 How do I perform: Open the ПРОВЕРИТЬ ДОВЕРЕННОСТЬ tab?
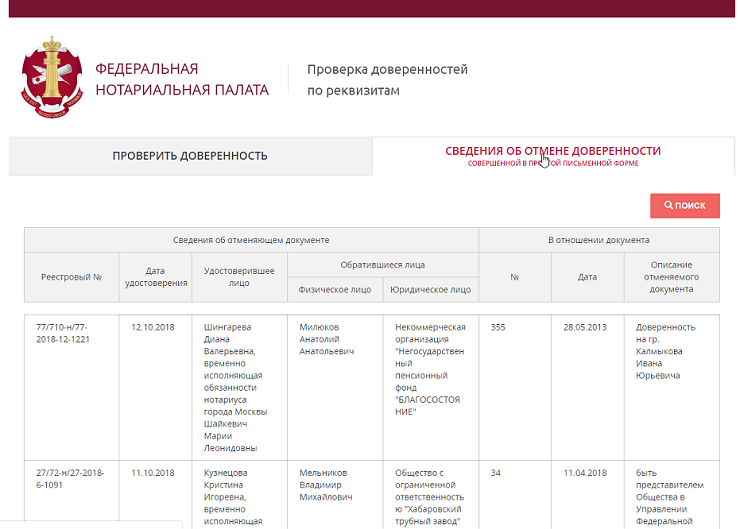[x=190, y=156]
